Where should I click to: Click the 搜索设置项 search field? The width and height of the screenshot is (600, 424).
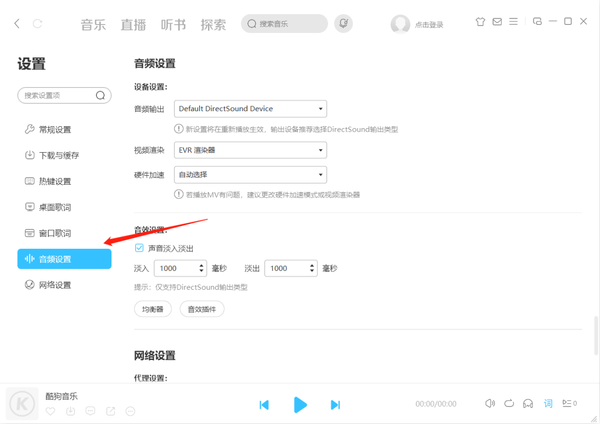(x=56, y=96)
